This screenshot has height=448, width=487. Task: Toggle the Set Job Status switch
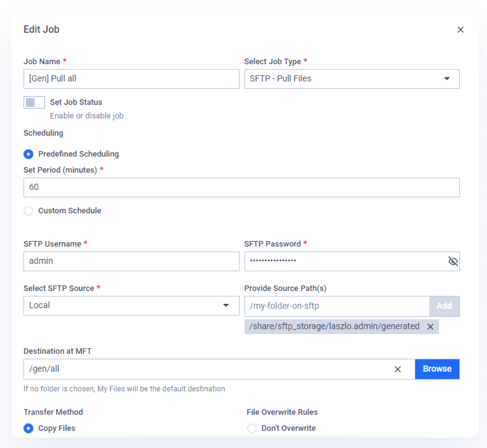34,102
